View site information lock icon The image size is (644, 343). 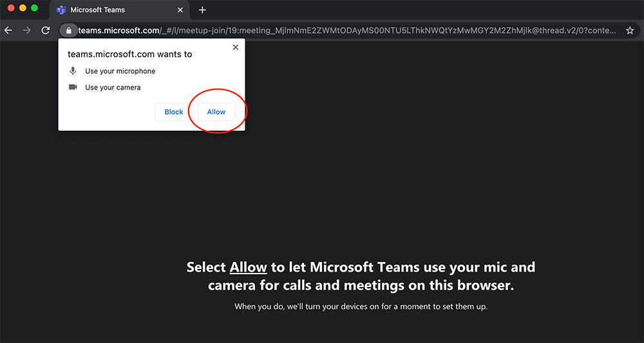coord(69,30)
